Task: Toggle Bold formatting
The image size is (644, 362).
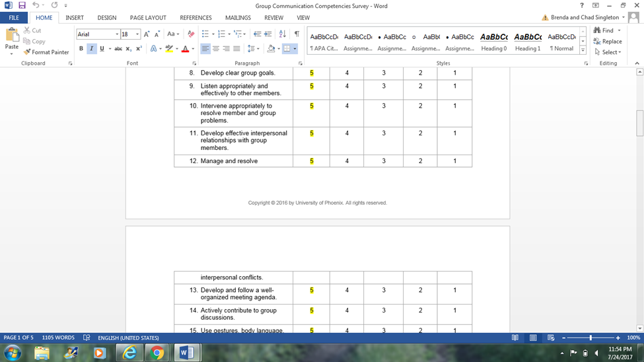Action: pyautogui.click(x=81, y=49)
